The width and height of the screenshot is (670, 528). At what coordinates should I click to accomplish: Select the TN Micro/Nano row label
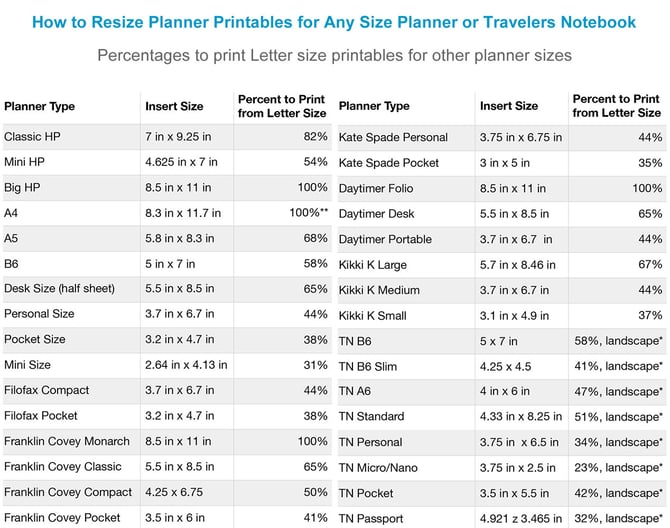click(x=378, y=467)
